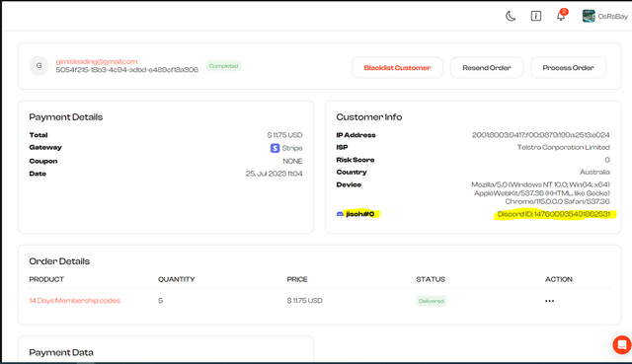
Task: Select the coupon value NONE
Action: [x=292, y=161]
